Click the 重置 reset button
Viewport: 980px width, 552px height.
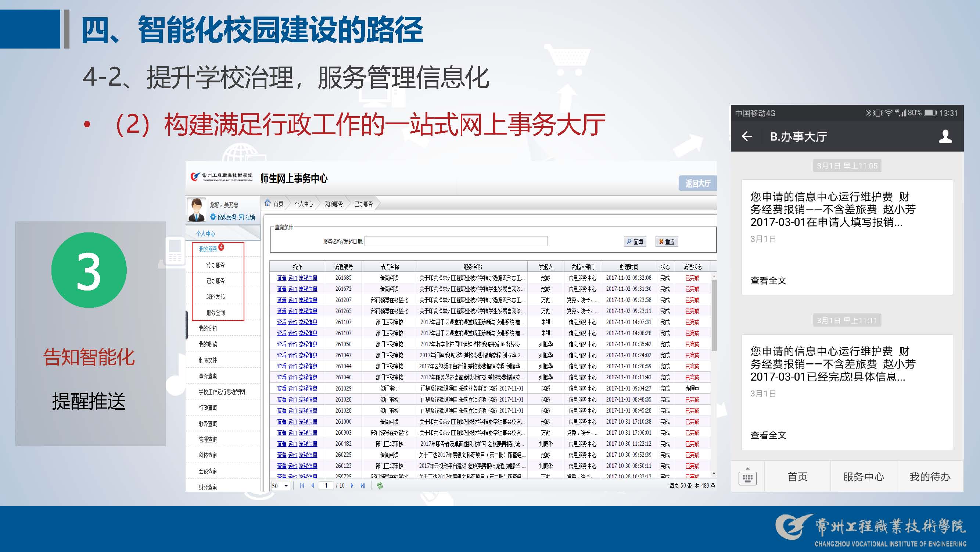pos(667,242)
